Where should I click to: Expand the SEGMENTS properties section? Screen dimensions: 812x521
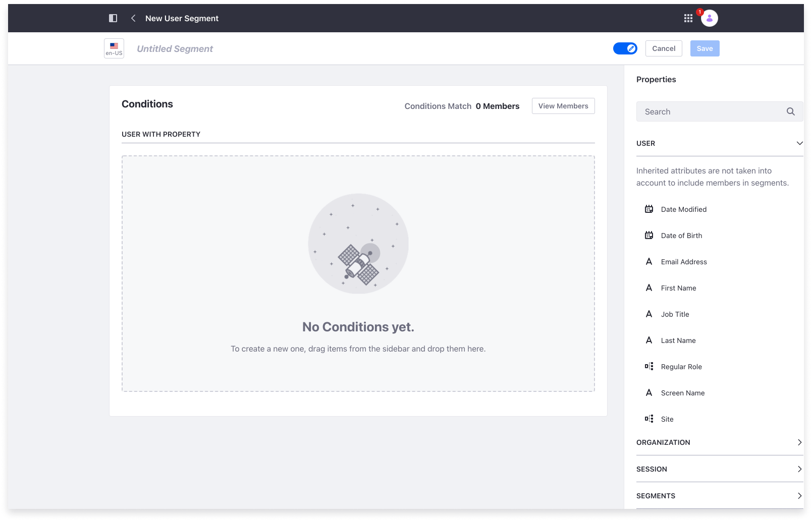[x=799, y=496]
